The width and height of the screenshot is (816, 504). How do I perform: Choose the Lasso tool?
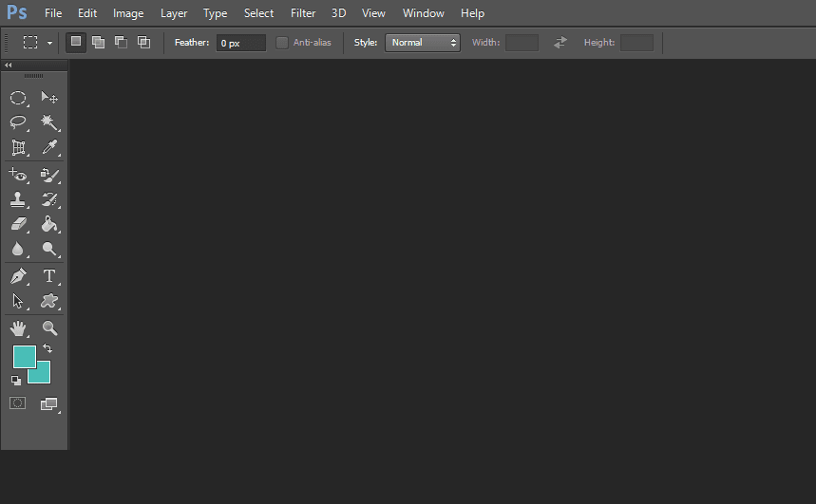click(x=18, y=122)
